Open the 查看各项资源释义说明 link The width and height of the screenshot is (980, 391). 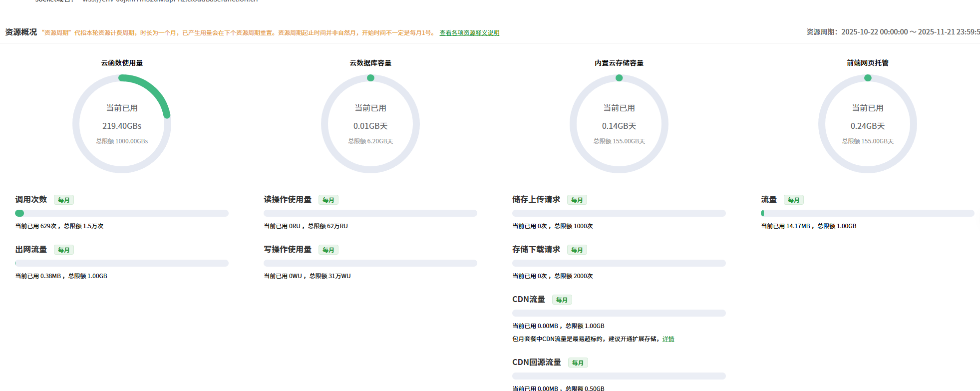[469, 33]
